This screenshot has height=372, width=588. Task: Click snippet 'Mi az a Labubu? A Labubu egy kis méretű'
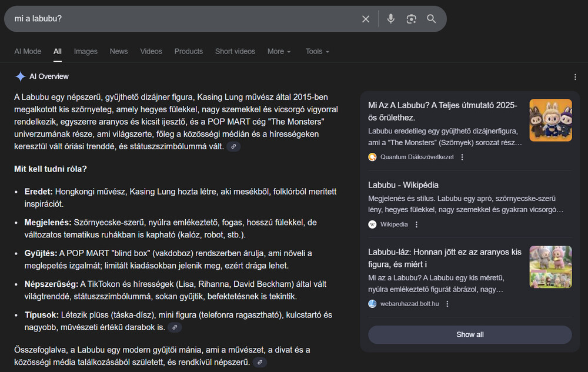coord(436,284)
